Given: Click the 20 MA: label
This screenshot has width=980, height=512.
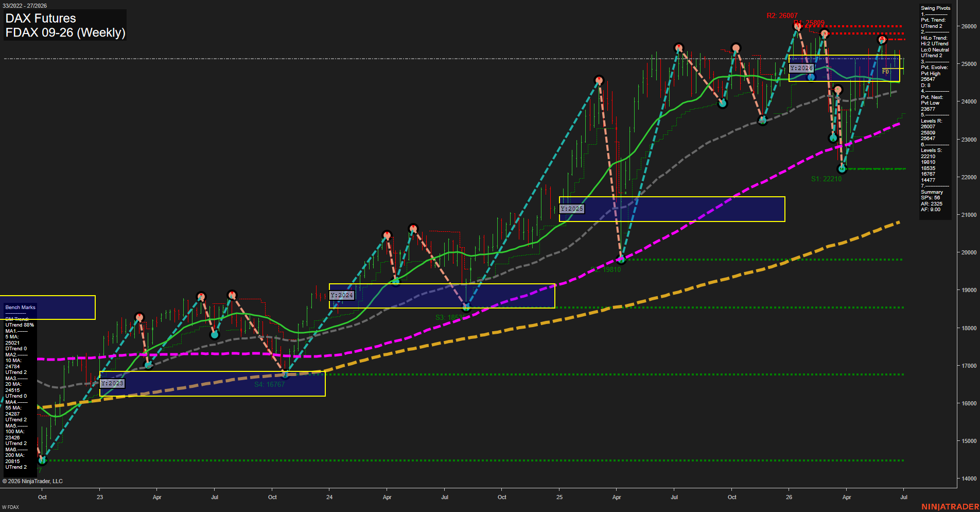Looking at the screenshot, I should [13, 384].
